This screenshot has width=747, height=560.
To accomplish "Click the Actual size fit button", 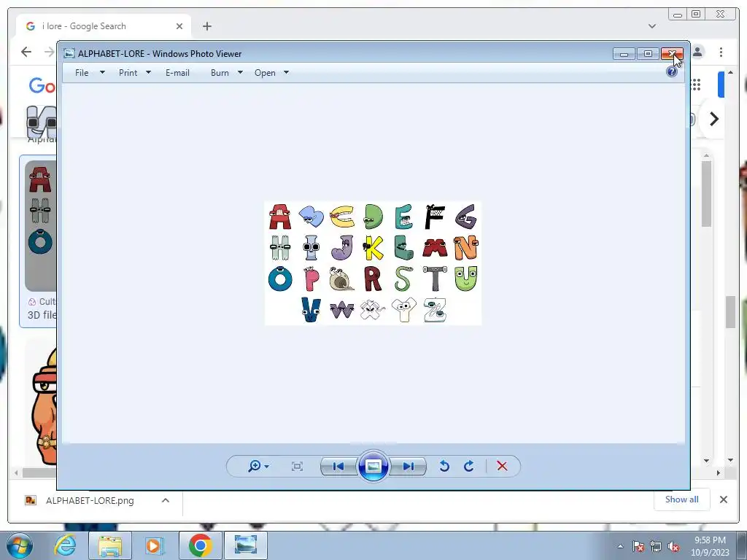I will click(x=297, y=466).
